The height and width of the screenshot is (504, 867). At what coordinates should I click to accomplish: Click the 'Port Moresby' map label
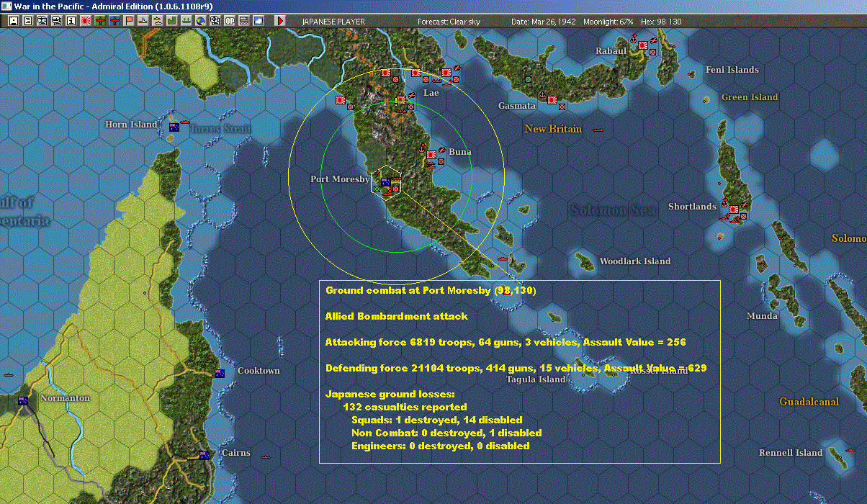coord(340,179)
